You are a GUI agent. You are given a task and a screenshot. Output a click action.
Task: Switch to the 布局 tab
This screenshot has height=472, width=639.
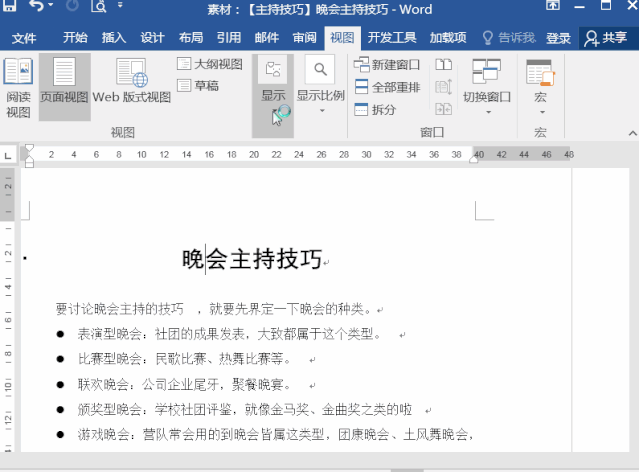tap(191, 38)
